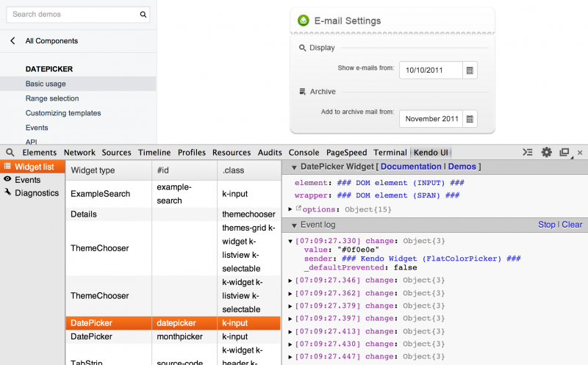Clear the event log
This screenshot has width=588, height=365.
pyautogui.click(x=572, y=225)
